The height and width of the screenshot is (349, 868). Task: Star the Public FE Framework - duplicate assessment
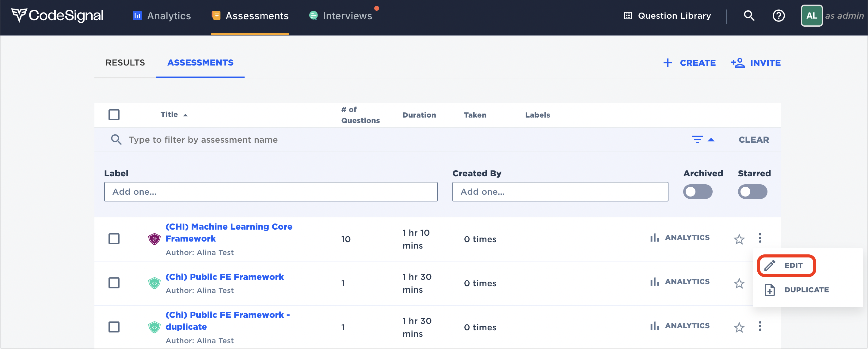pos(739,328)
